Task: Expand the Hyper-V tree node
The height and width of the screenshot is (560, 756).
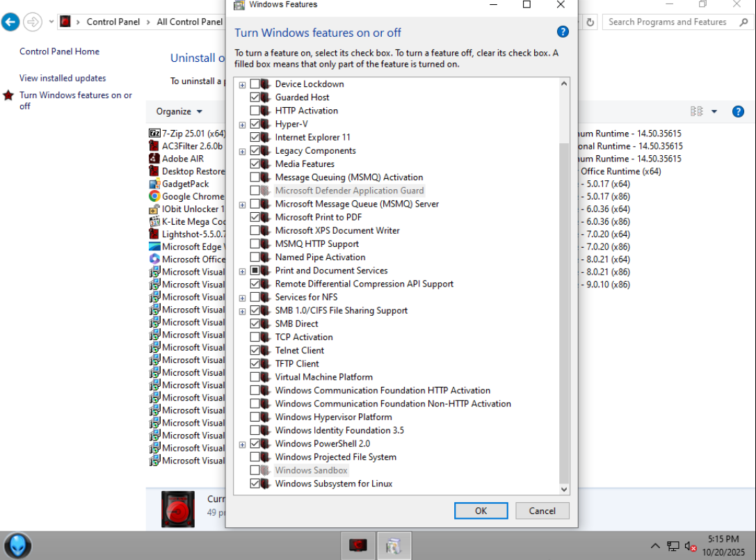Action: 243,125
